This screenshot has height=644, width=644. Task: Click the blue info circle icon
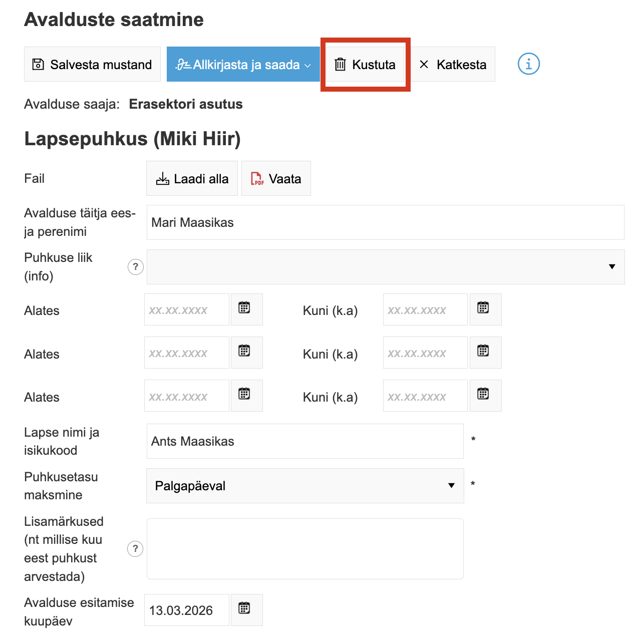click(528, 64)
